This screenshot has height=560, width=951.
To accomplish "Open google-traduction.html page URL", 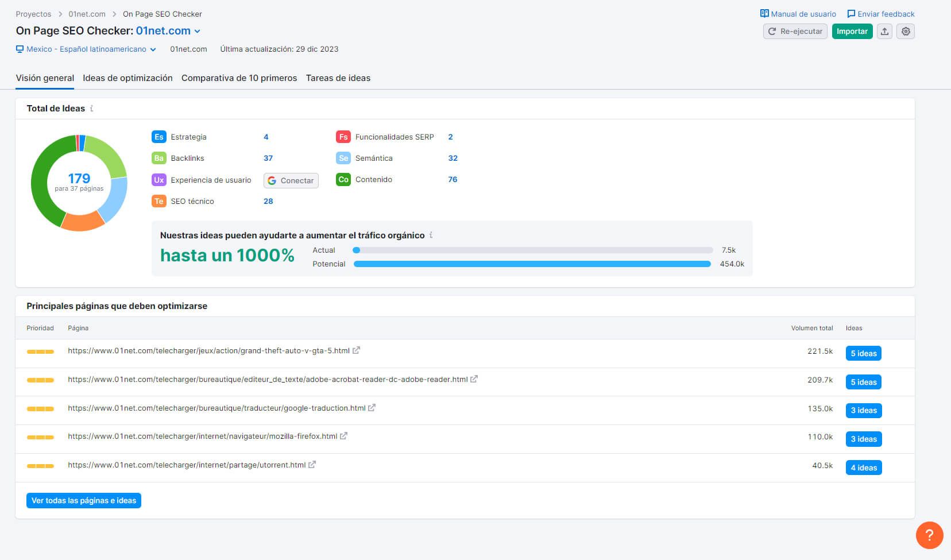I will click(x=217, y=408).
